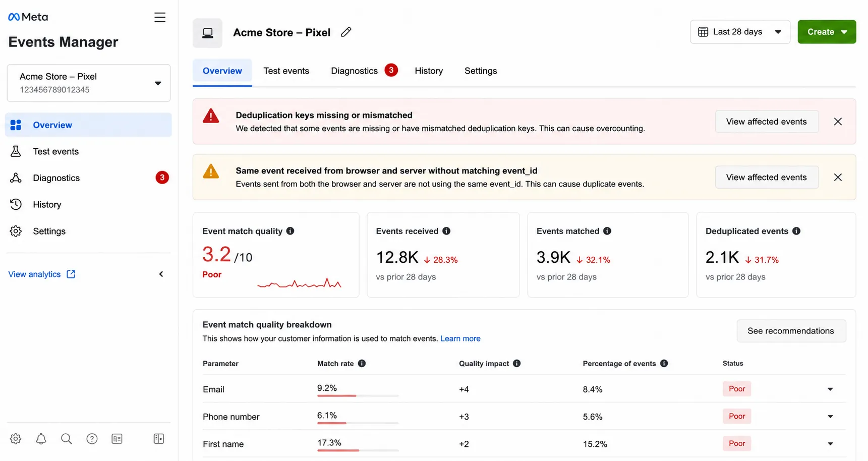Click the History clock icon in sidebar
The image size is (868, 461).
[16, 204]
